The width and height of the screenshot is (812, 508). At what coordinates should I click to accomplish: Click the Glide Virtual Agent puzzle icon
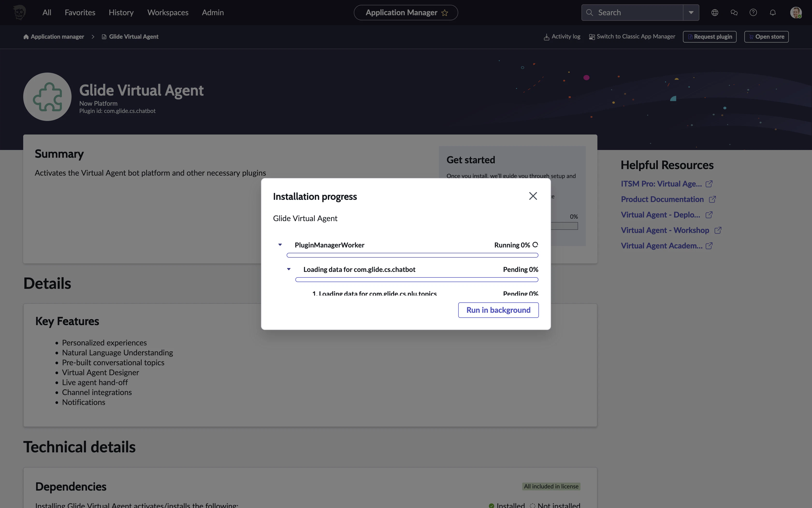pyautogui.click(x=47, y=97)
